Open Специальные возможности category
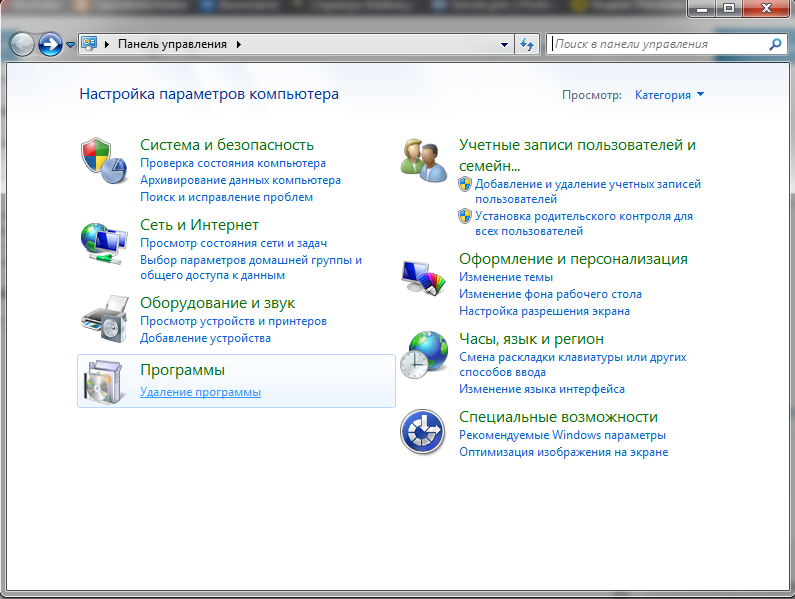Screen dimensions: 795x599 (558, 417)
